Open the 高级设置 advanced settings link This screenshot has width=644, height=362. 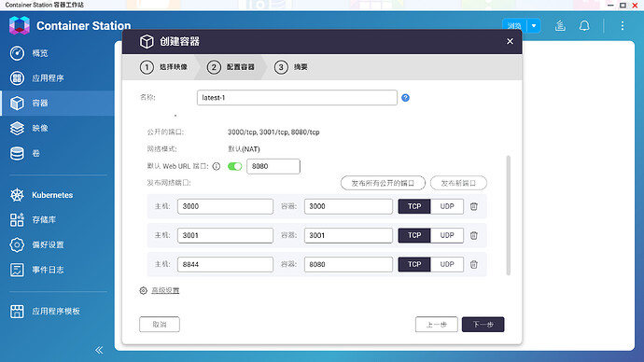[x=165, y=290]
